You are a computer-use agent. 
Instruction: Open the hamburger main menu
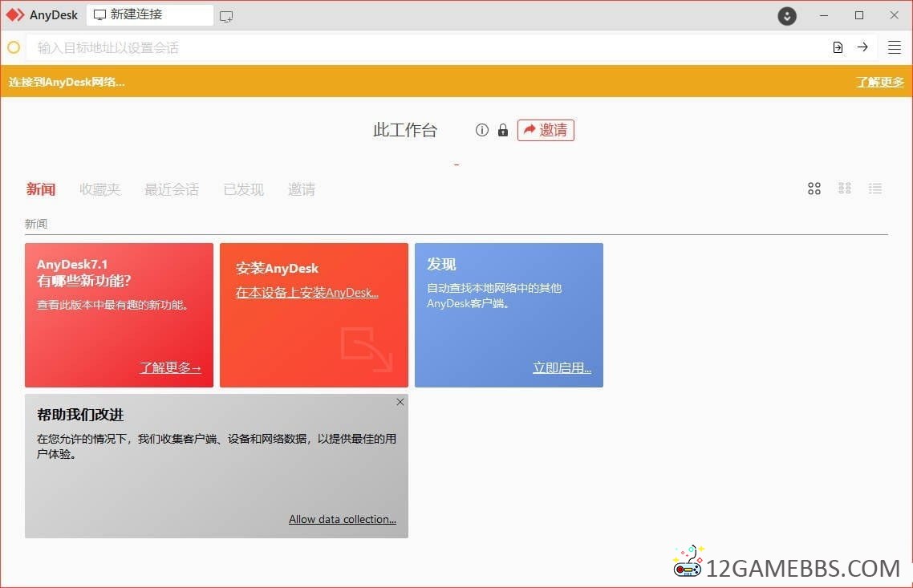(x=895, y=47)
